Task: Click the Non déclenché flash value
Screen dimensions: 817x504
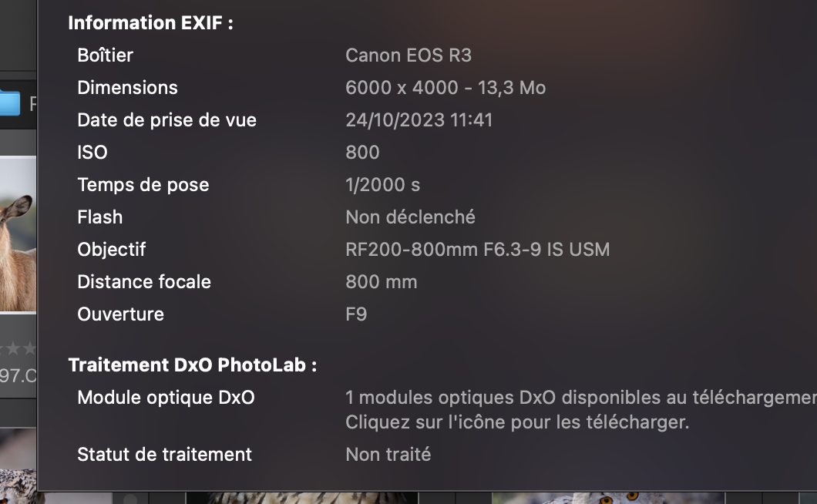Action: (410, 217)
